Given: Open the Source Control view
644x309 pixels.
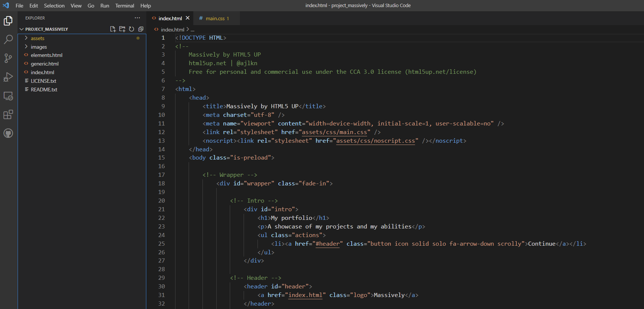Looking at the screenshot, I should click(x=8, y=58).
